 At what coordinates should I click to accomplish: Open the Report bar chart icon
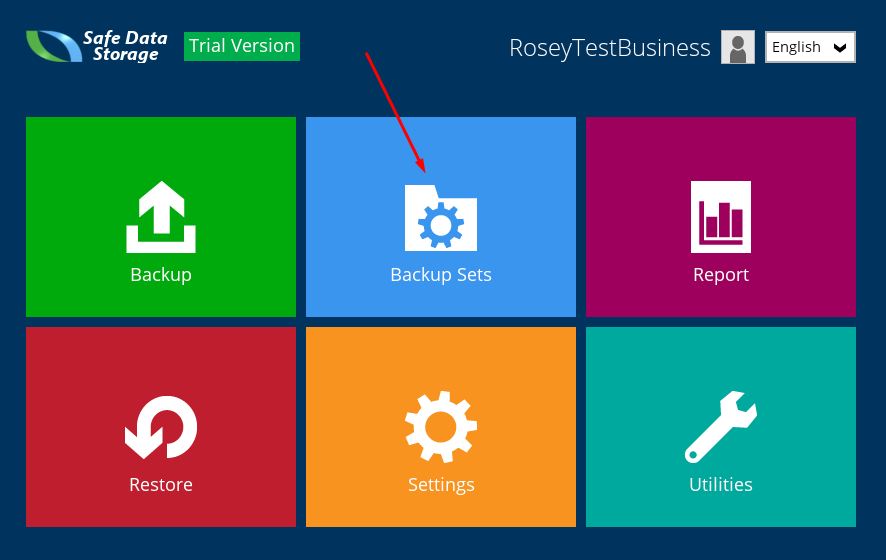721,217
